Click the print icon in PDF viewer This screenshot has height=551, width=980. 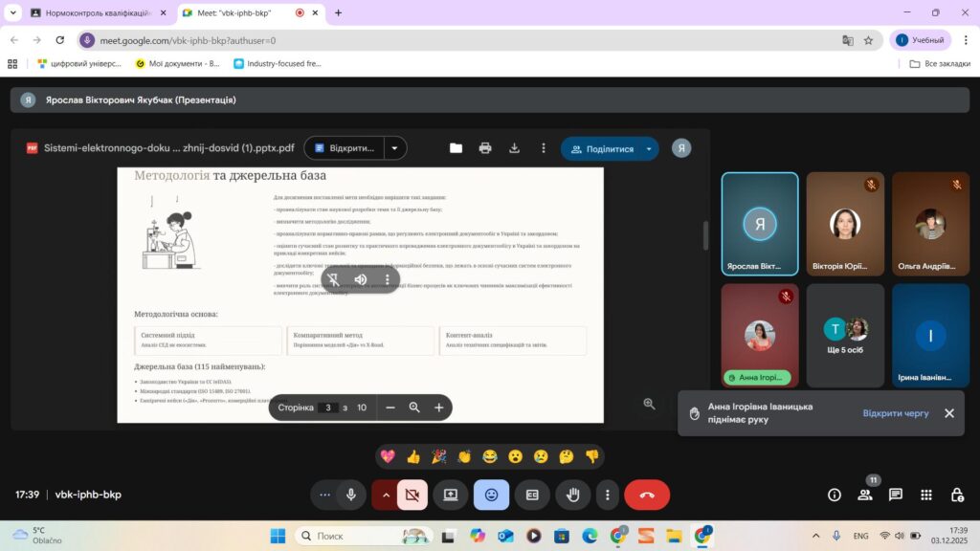pos(485,148)
